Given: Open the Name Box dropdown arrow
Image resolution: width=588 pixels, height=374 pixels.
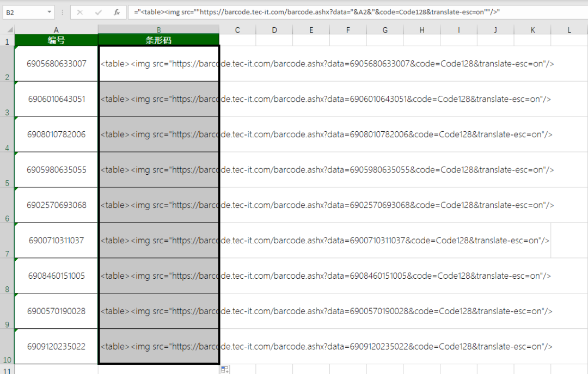Looking at the screenshot, I should coord(49,13).
